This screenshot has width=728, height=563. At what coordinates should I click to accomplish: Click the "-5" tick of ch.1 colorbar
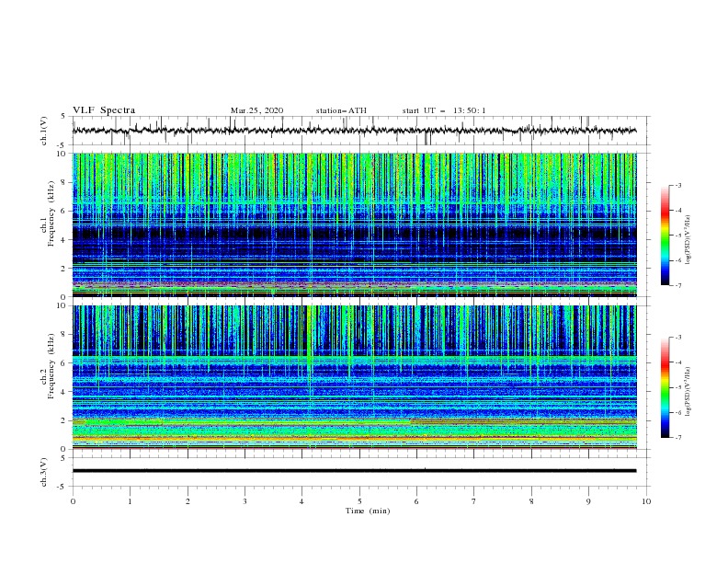tap(677, 236)
